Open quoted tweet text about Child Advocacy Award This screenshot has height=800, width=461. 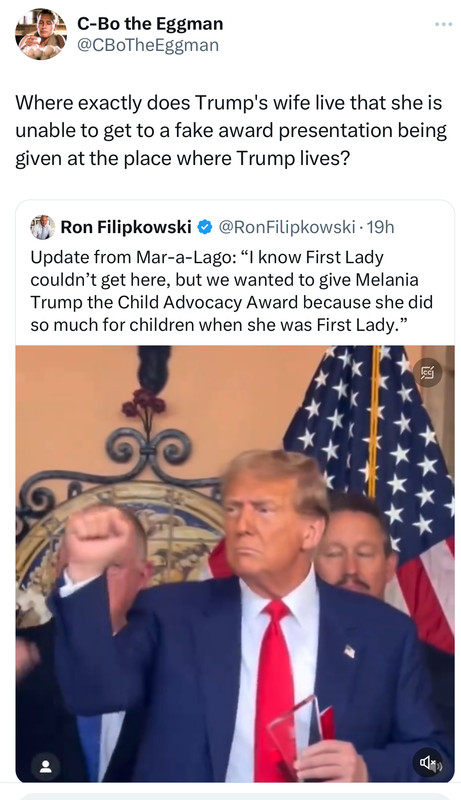click(x=232, y=291)
